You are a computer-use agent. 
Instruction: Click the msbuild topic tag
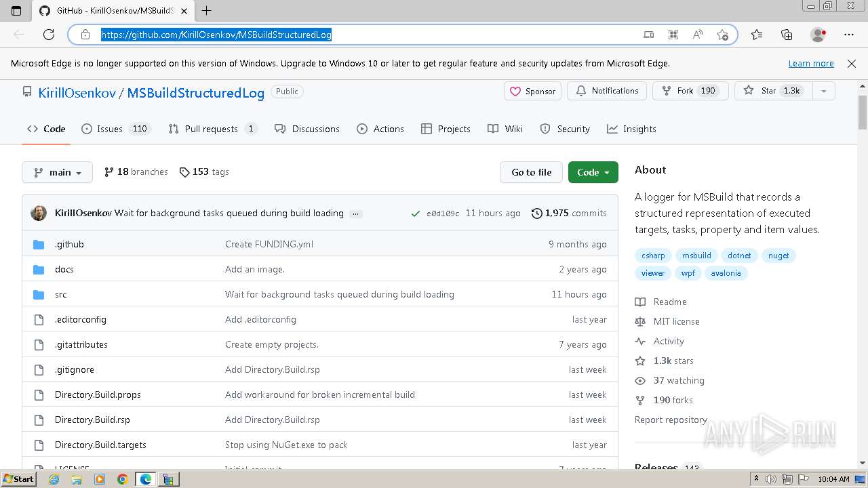(696, 256)
